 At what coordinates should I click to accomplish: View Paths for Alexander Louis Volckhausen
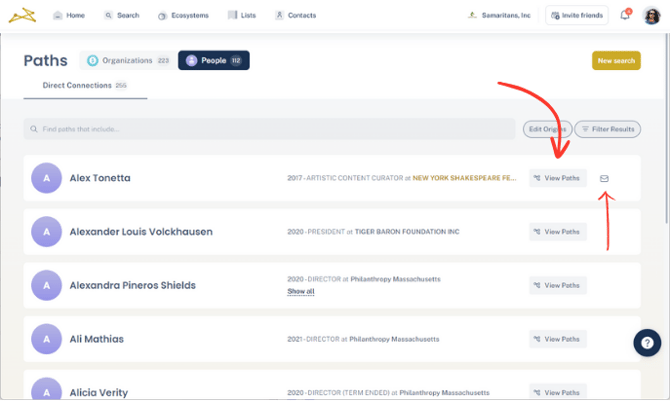[x=557, y=232]
